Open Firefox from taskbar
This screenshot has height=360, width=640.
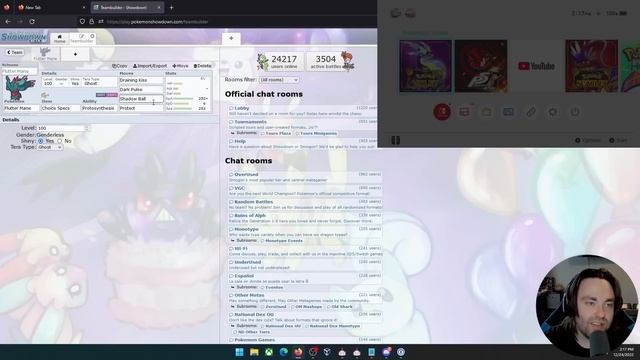pos(298,352)
